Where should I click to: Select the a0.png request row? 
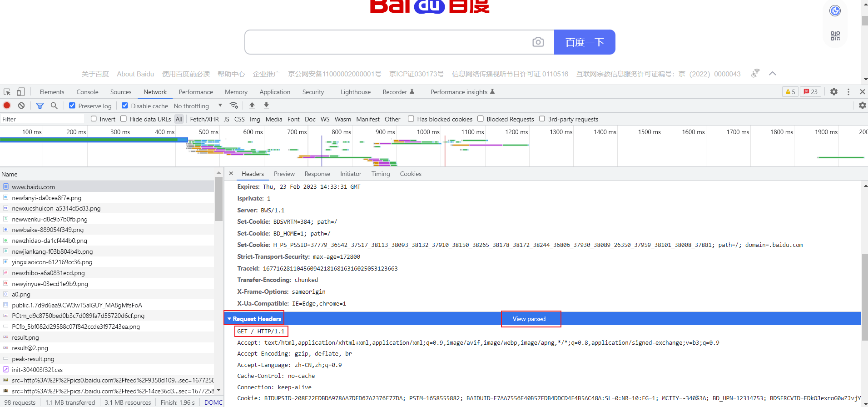coord(107,294)
